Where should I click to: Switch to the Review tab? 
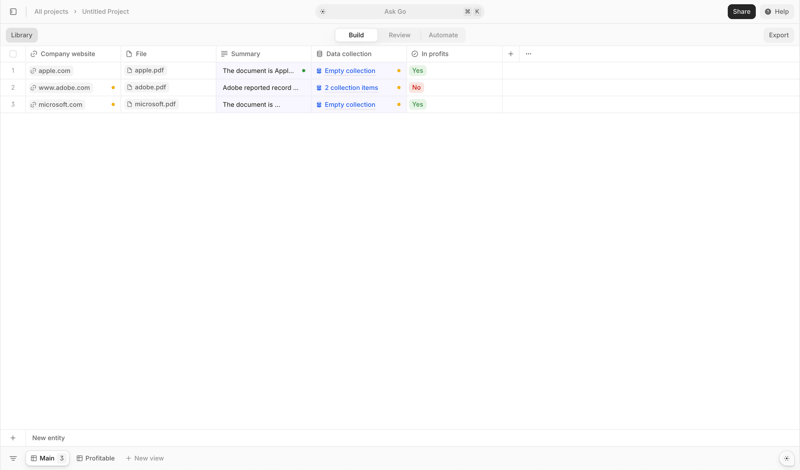pos(399,35)
